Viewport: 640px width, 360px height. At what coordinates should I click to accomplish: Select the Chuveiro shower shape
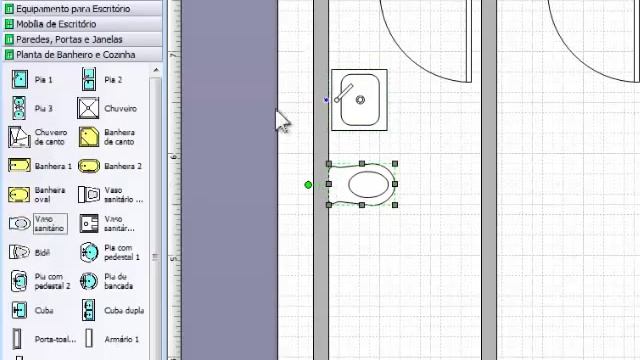coord(107,109)
